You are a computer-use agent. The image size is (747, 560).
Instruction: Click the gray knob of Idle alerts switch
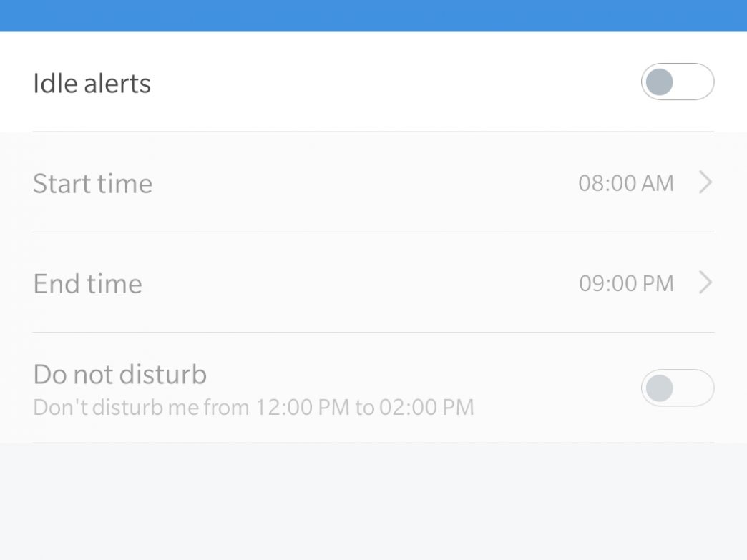[x=659, y=82]
